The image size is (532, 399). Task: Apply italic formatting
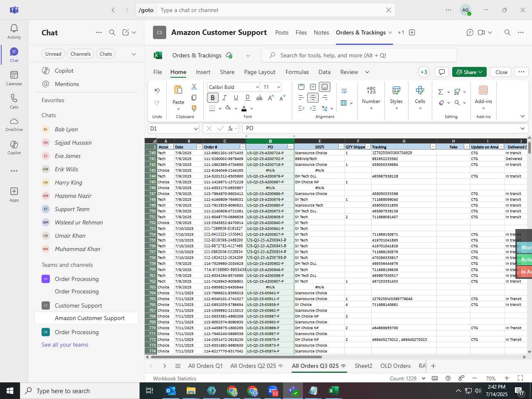(x=224, y=98)
